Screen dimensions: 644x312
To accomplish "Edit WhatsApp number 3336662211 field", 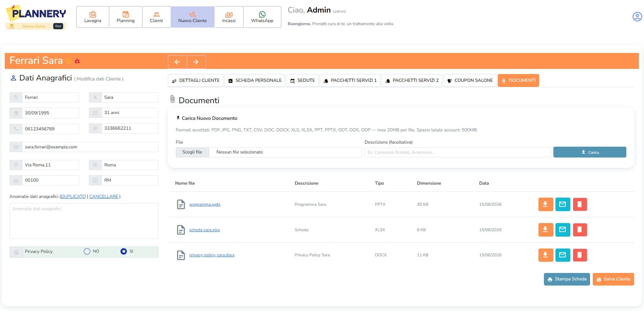I will click(x=130, y=128).
